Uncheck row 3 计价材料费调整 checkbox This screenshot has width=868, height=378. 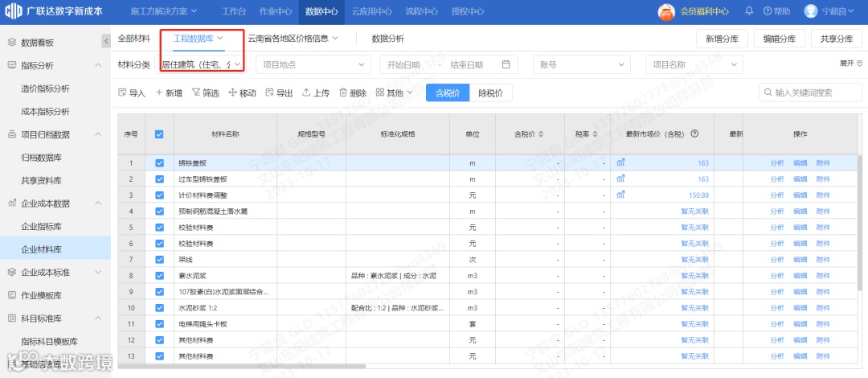(159, 195)
